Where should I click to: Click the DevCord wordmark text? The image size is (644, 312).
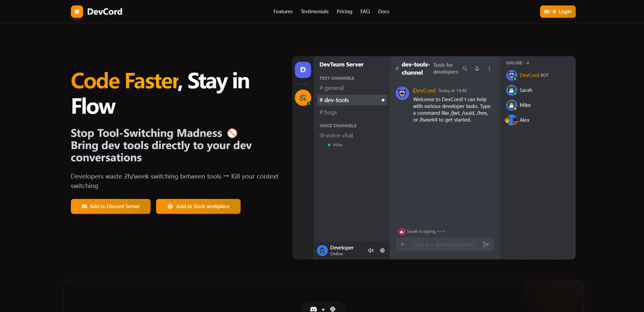pos(105,11)
